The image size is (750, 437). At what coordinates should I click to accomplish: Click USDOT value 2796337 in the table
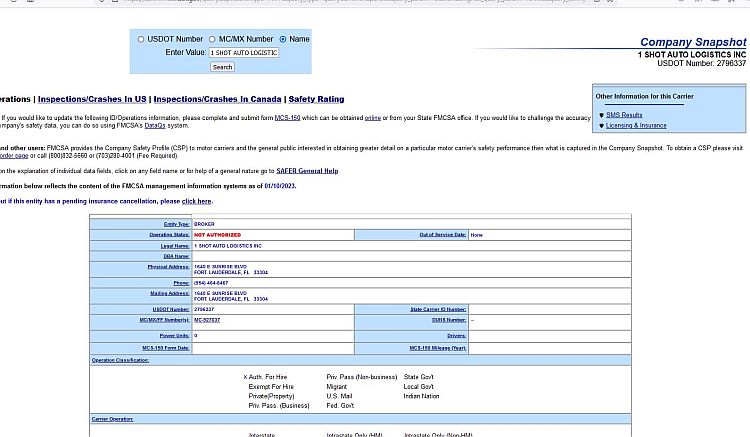pos(204,309)
